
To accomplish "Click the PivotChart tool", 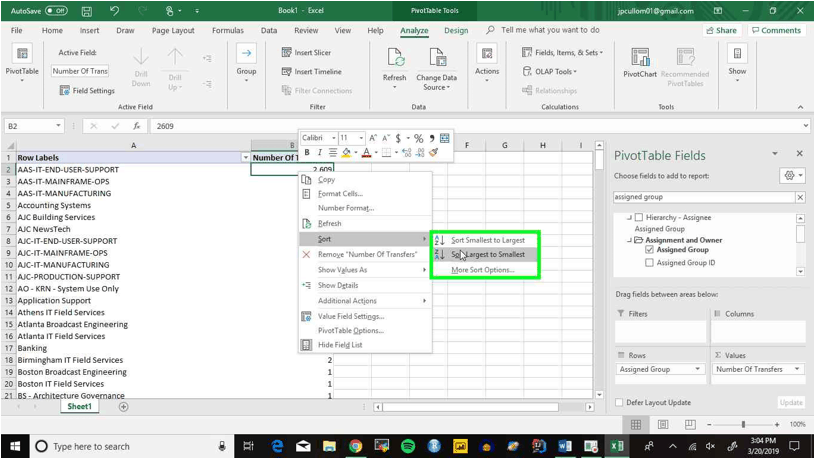I will tap(640, 62).
